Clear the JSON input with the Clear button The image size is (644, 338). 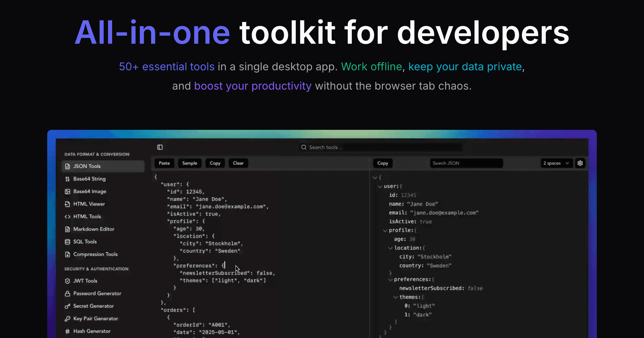238,163
